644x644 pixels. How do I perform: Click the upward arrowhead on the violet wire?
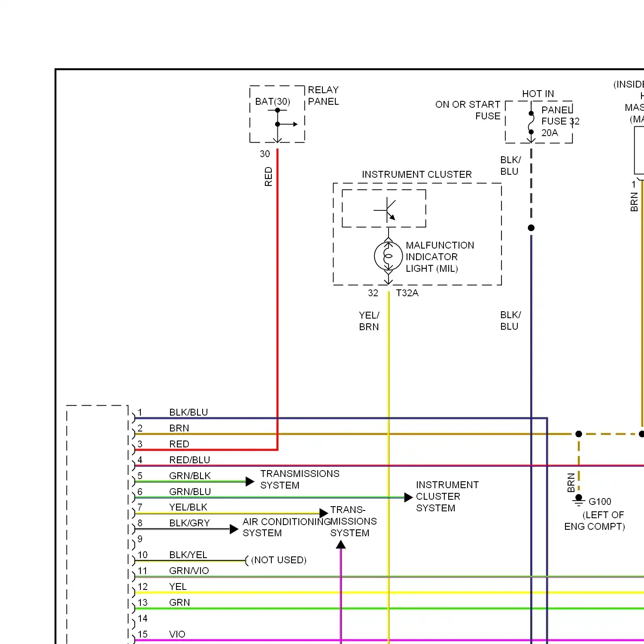(x=341, y=544)
